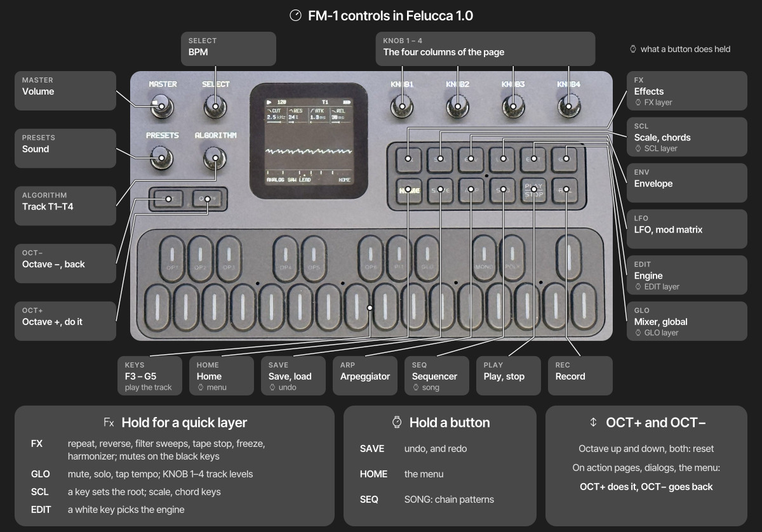The width and height of the screenshot is (762, 532).
Task: Click the PRESETS knob
Action: [x=162, y=159]
